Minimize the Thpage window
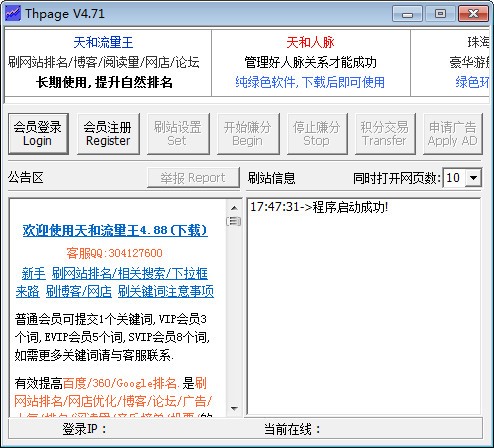 coord(407,14)
